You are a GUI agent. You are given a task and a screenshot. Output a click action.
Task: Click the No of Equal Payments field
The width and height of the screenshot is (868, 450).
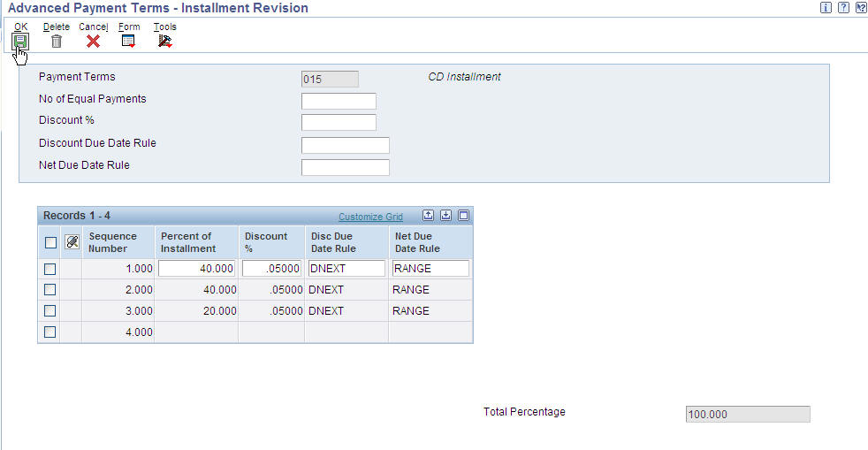[x=339, y=101]
